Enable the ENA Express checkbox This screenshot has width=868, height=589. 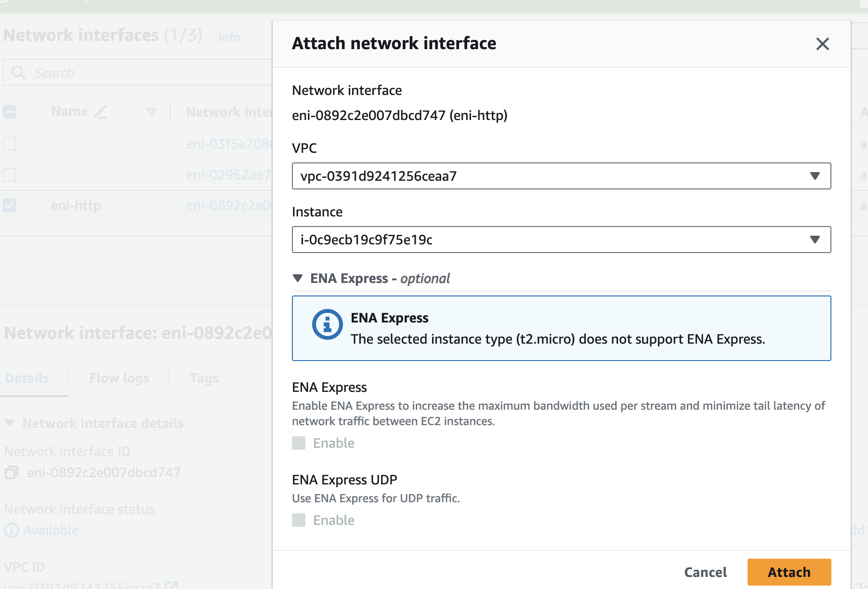[299, 443]
